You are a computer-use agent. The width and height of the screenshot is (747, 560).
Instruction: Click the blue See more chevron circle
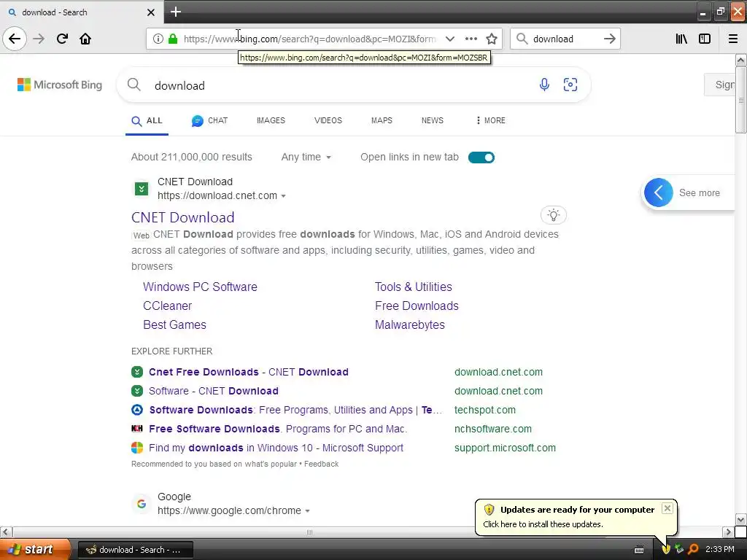coord(659,192)
